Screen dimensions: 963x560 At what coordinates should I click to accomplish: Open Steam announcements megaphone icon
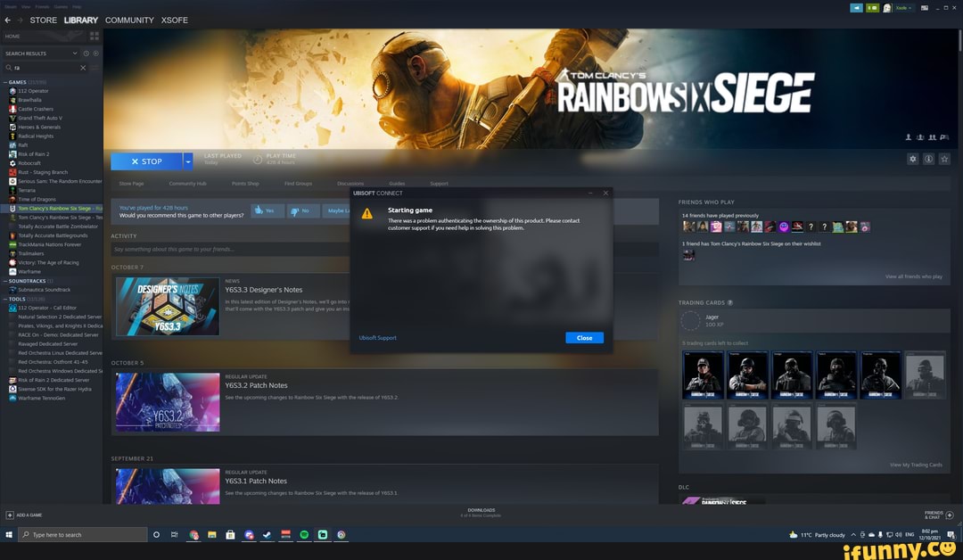[856, 8]
